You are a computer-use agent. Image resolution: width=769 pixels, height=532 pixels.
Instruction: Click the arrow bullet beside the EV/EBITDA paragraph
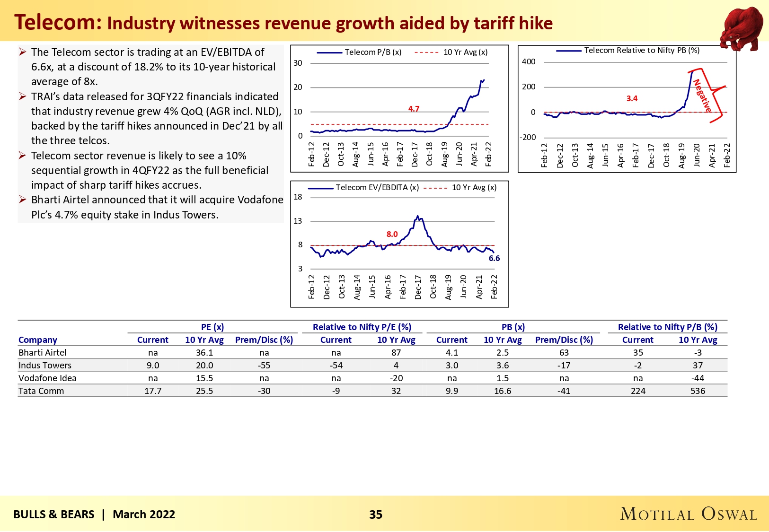pos(22,52)
